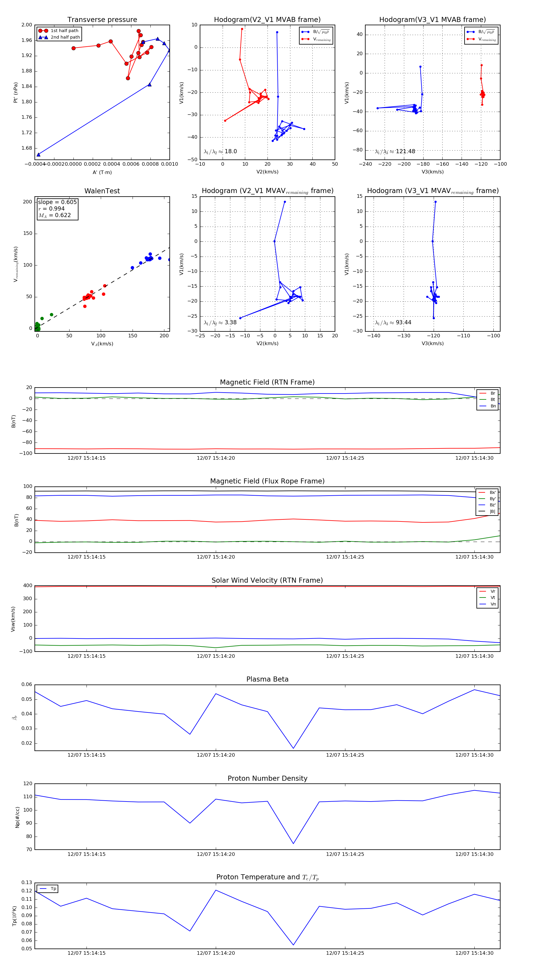Click the '12/07 15:14:25' tick under Solar Wind Velocity
Image resolution: width=535 pixels, height=980 pixels.
pos(345,656)
